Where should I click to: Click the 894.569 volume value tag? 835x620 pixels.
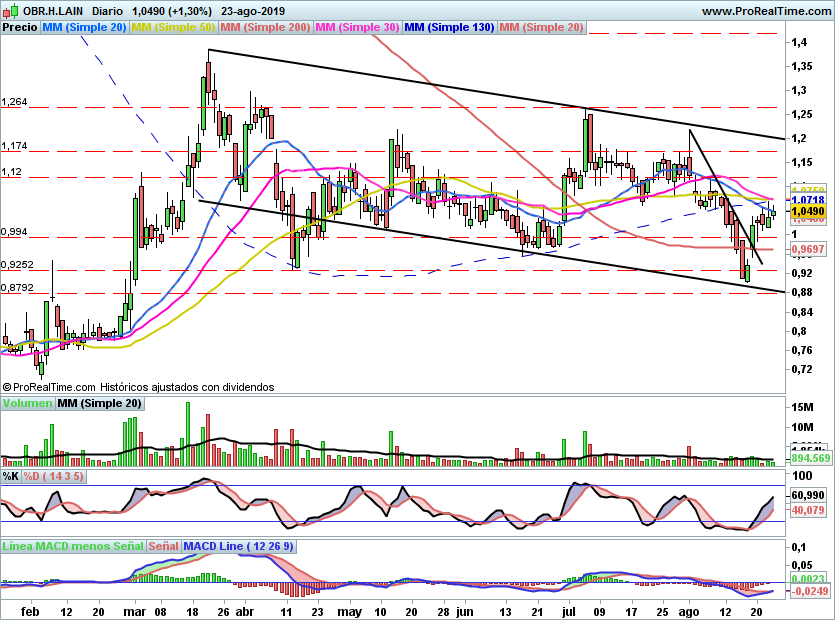[x=811, y=458]
